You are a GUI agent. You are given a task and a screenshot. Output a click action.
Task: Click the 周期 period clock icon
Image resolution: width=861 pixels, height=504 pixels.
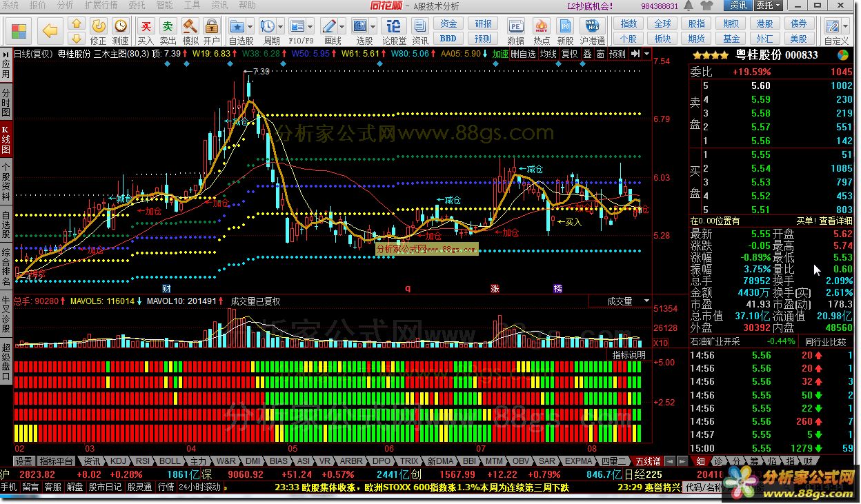[x=267, y=26]
